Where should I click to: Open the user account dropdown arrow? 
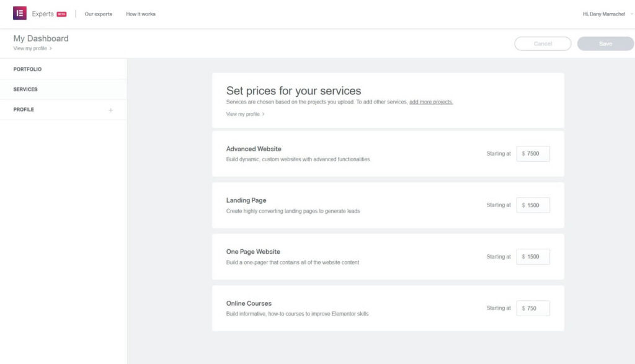click(631, 14)
